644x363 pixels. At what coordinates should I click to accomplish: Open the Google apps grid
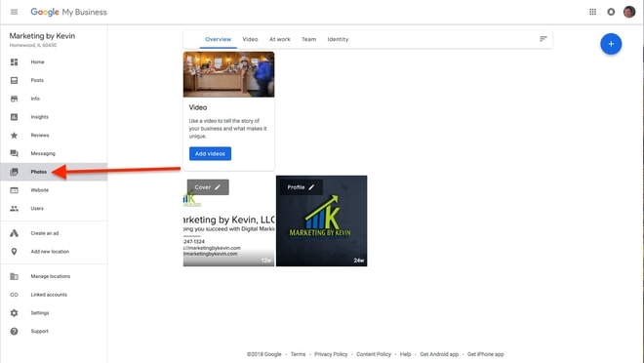592,12
